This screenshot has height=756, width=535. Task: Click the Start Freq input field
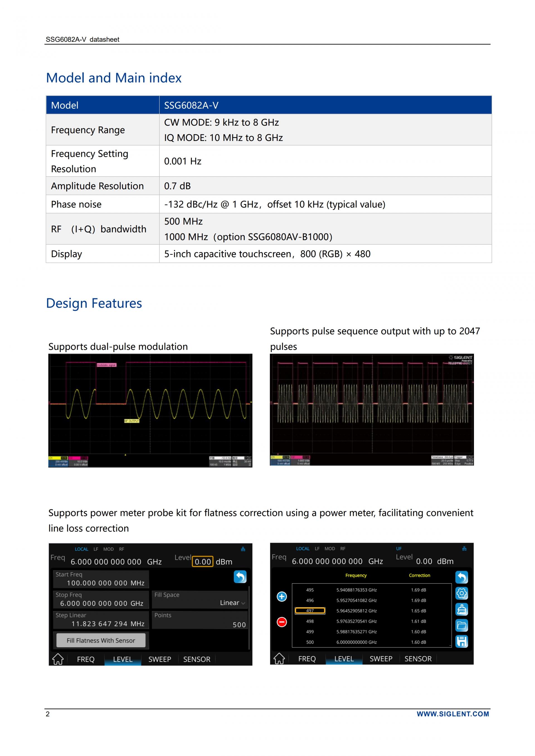coord(101,579)
